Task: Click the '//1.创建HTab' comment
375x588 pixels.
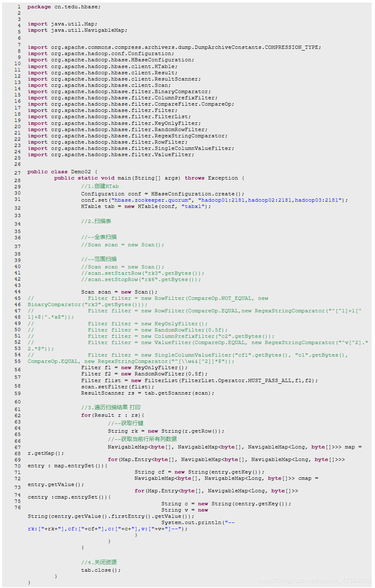Action: coord(100,186)
